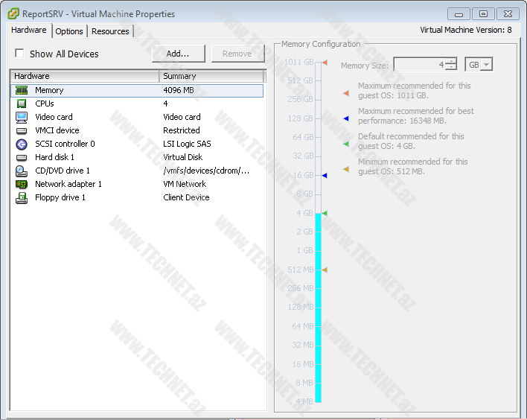Increase memory size with up stepper arrow
The height and width of the screenshot is (420, 527).
point(450,61)
